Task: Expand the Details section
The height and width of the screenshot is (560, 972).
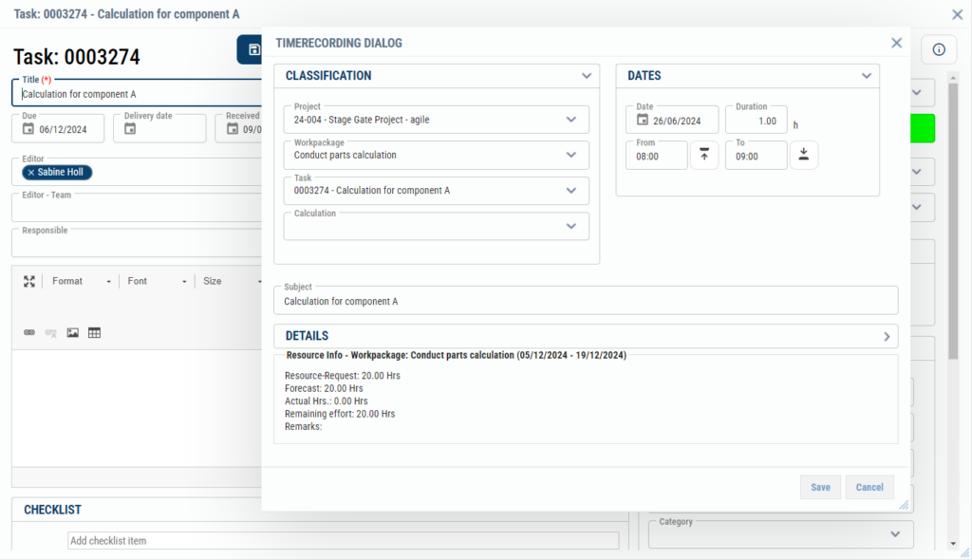Action: click(887, 336)
